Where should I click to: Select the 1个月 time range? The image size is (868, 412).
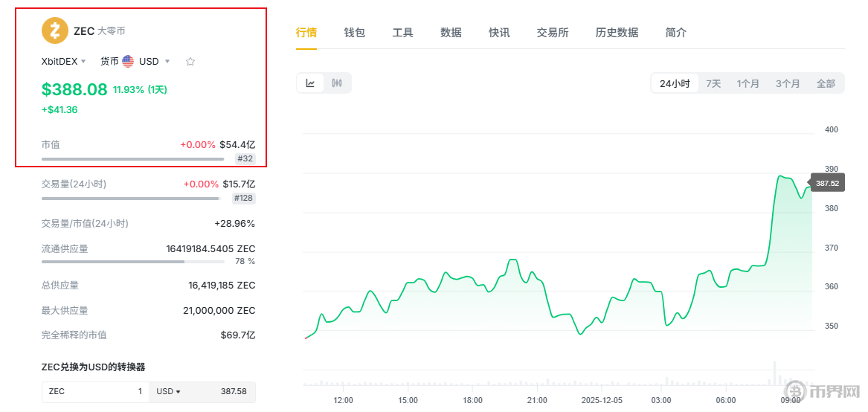tap(748, 83)
